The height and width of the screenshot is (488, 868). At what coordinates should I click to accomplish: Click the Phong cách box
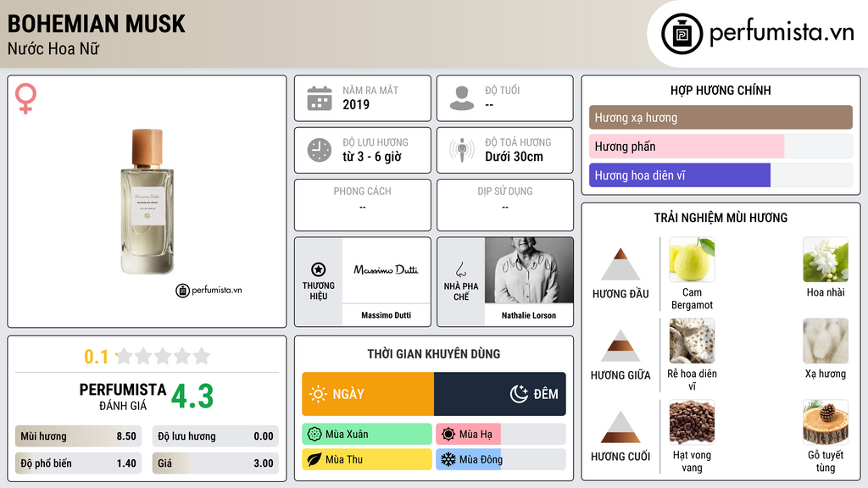click(363, 205)
